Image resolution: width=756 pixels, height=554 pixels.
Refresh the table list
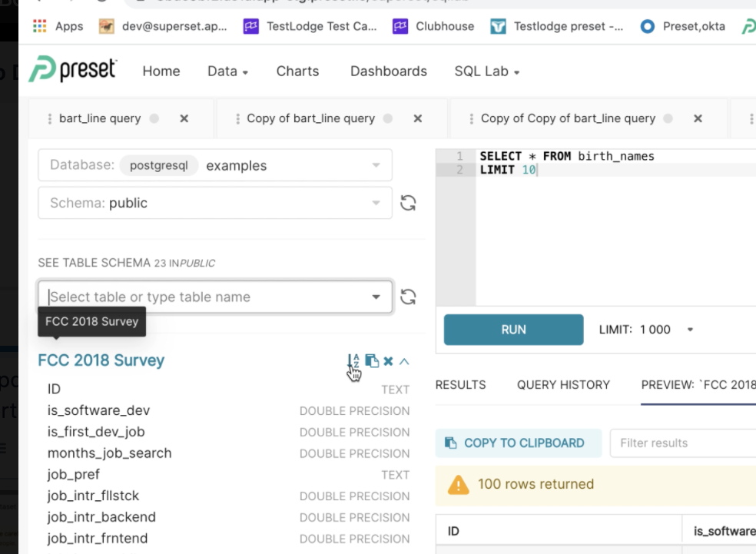[409, 297]
